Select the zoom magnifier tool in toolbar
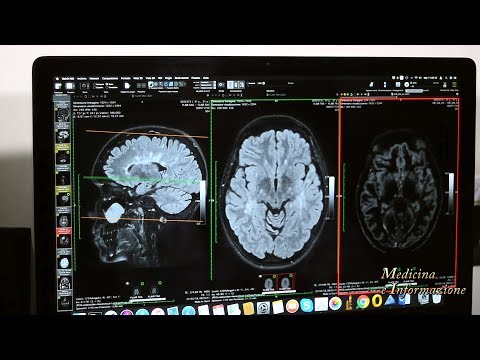Viewport: 480px width, 360px height. 161,84
